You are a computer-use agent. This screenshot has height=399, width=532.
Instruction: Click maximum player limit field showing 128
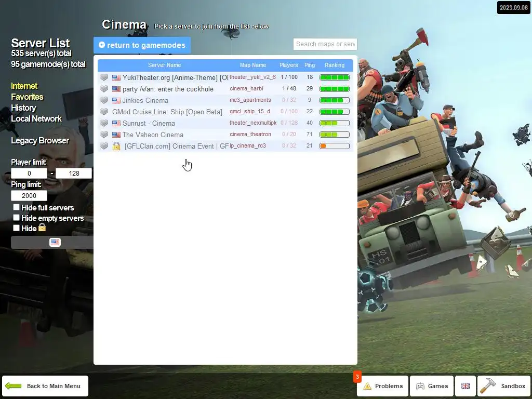point(74,174)
